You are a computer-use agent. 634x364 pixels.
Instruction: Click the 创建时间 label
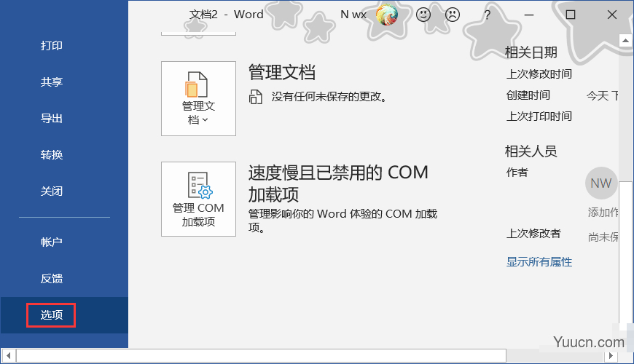[528, 95]
